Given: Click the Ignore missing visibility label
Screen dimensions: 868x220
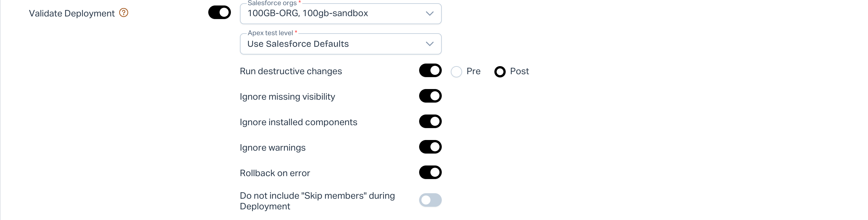Looking at the screenshot, I should click(x=287, y=97).
